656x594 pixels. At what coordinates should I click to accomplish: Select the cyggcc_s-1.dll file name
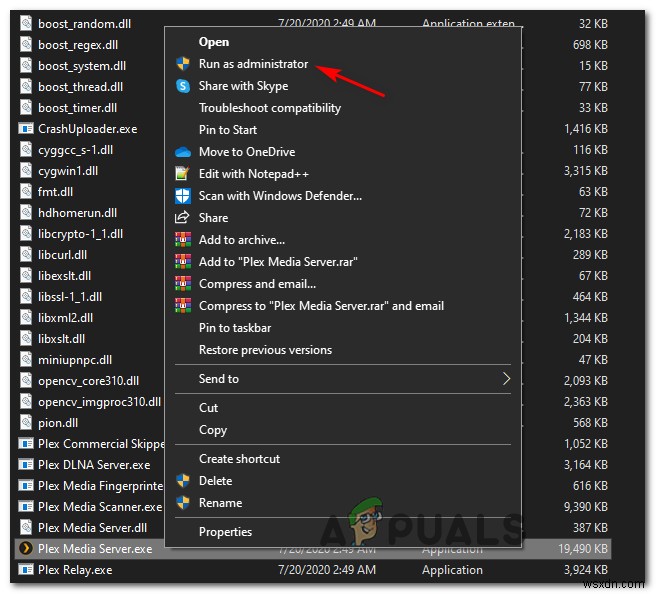pyautogui.click(x=75, y=150)
